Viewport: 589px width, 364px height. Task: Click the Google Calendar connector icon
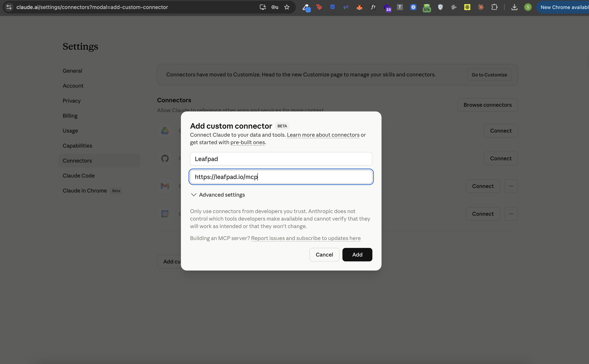[165, 214]
